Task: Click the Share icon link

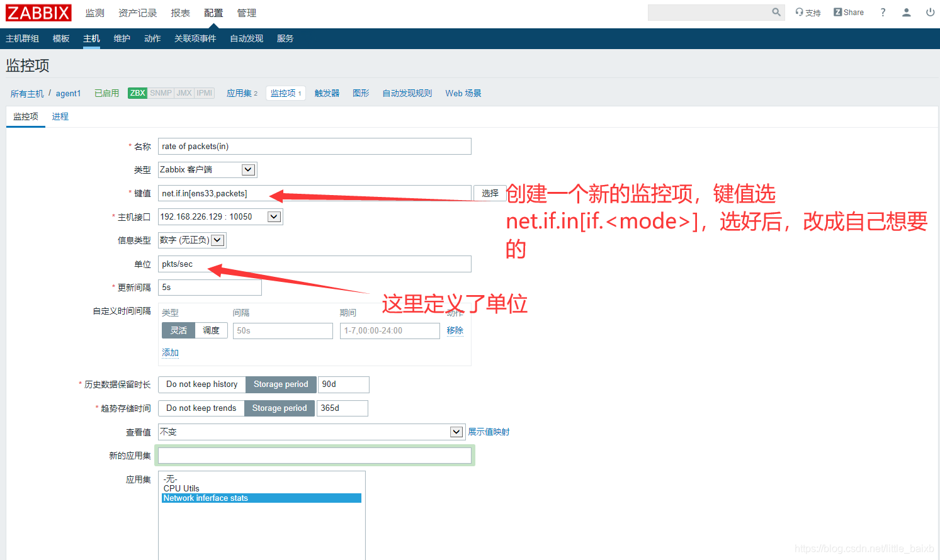Action: [849, 13]
